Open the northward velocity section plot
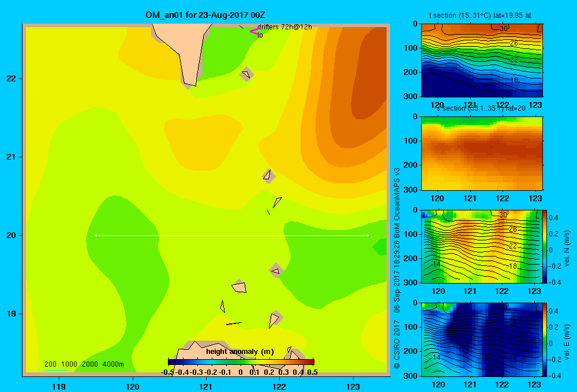The width and height of the screenshot is (577, 392). [x=482, y=246]
